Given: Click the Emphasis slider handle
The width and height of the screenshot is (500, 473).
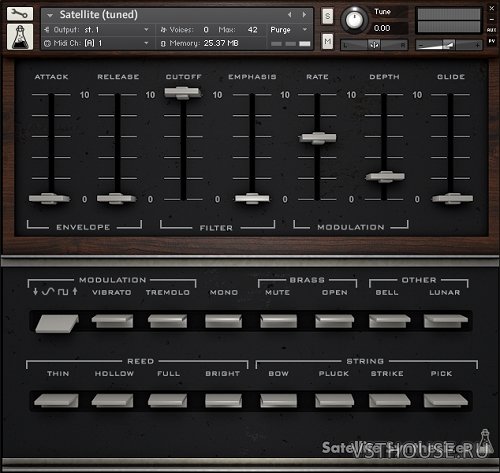Looking at the screenshot, I should click(x=252, y=198).
